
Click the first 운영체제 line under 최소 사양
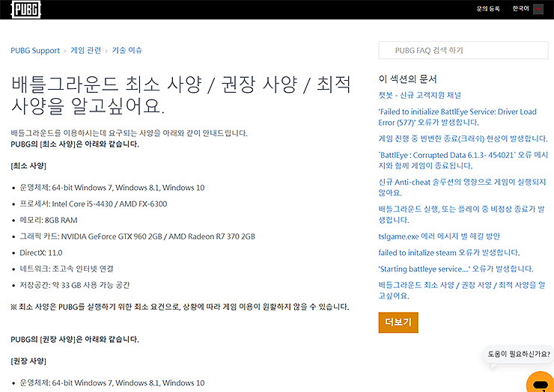tap(112, 188)
